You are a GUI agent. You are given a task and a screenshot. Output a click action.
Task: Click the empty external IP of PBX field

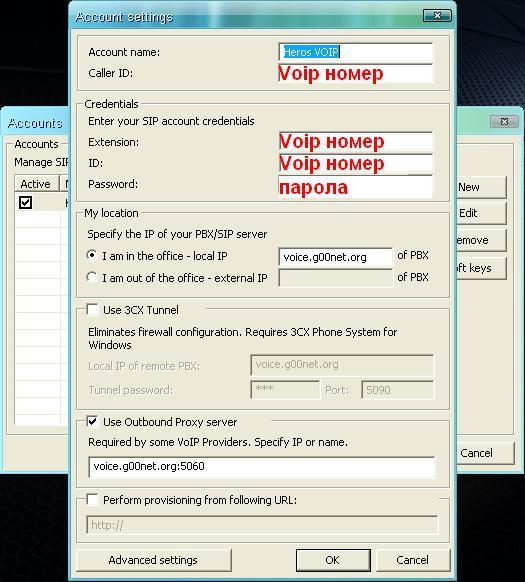pyautogui.click(x=335, y=278)
